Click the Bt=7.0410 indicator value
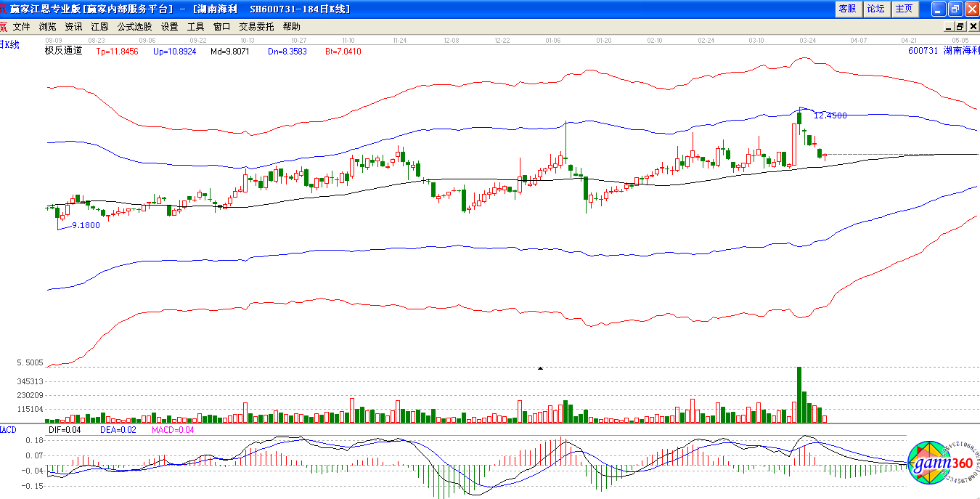 tap(343, 52)
